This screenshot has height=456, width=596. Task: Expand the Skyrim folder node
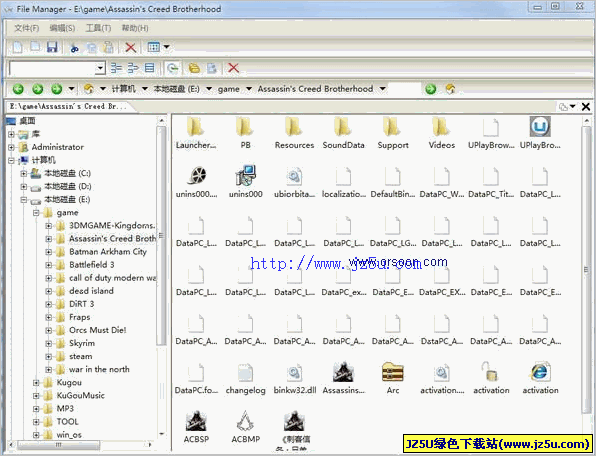(49, 344)
